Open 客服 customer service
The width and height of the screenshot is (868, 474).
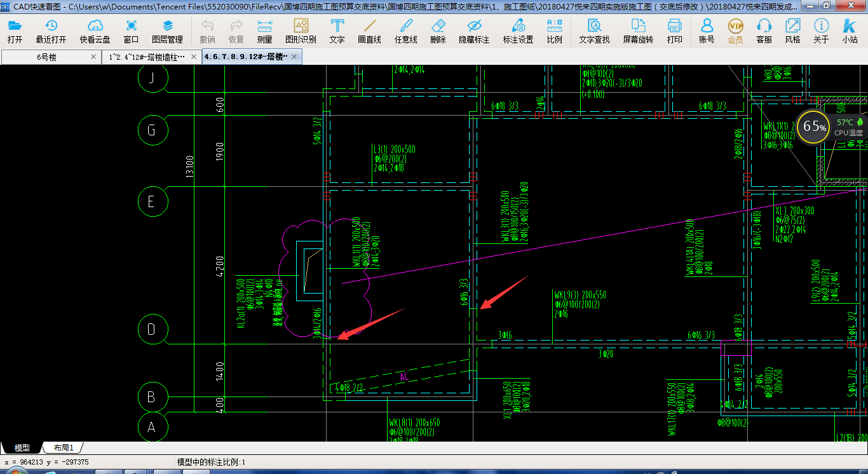[764, 31]
